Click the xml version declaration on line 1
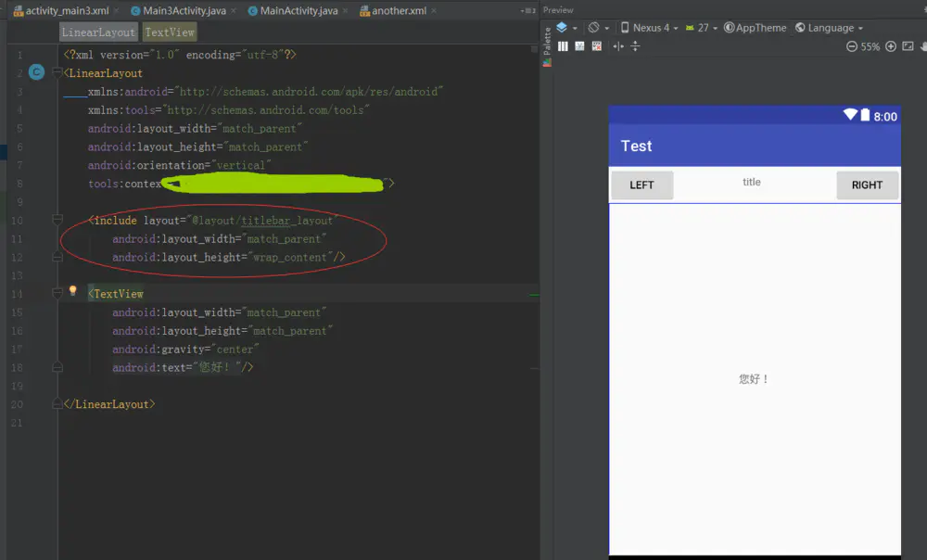Image resolution: width=927 pixels, height=560 pixels. click(180, 55)
